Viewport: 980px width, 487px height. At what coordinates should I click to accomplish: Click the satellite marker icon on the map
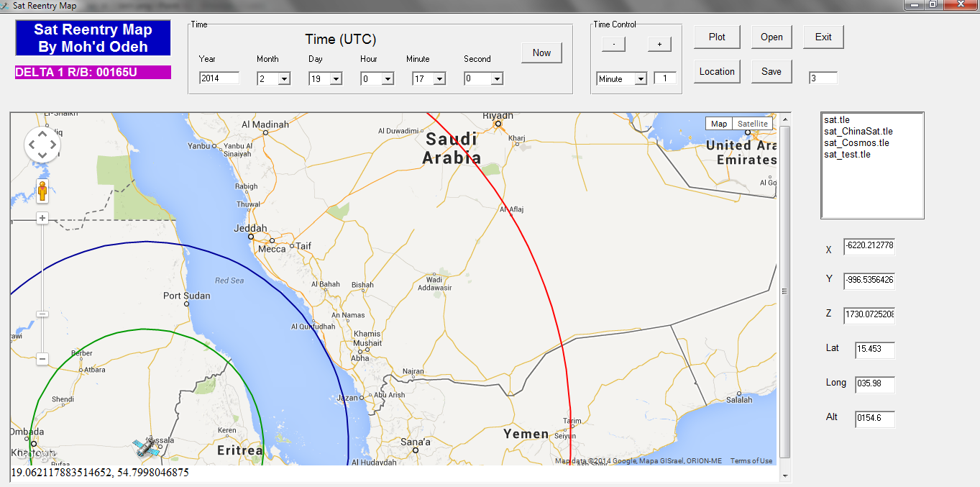[146, 447]
